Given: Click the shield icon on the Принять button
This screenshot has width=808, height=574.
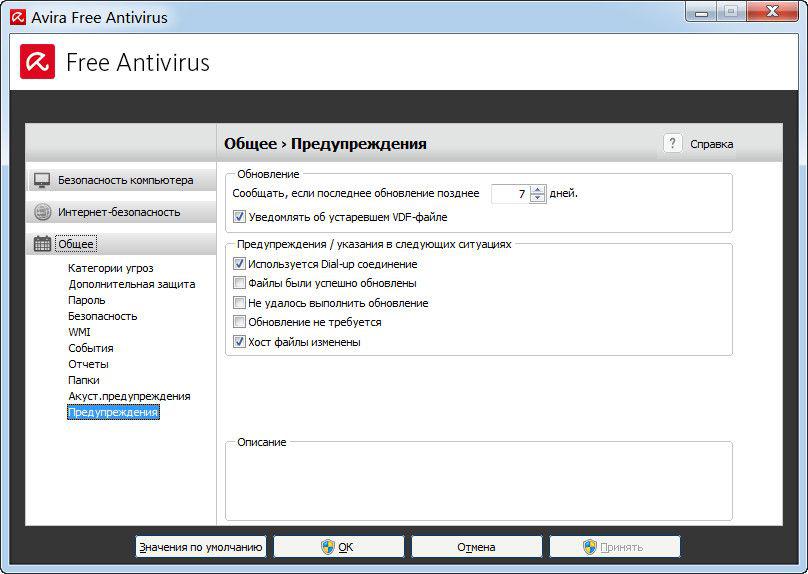Looking at the screenshot, I should [590, 547].
